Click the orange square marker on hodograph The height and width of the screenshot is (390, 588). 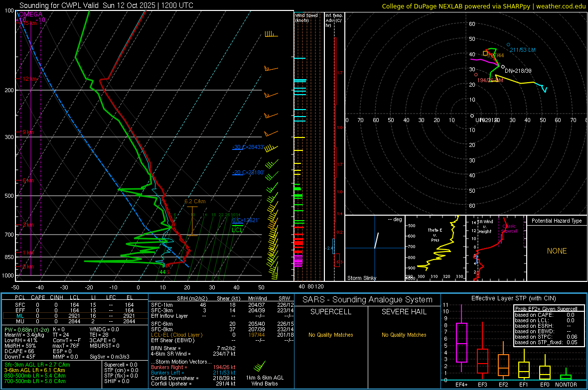point(485,54)
